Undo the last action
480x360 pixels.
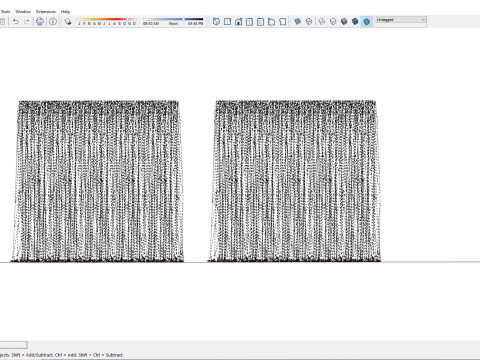pyautogui.click(x=16, y=22)
